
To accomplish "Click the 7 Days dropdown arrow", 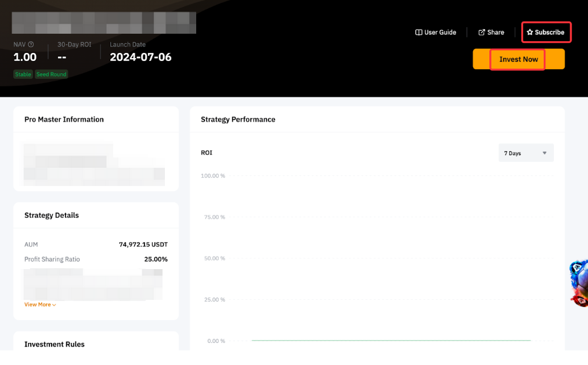I will 544,153.
